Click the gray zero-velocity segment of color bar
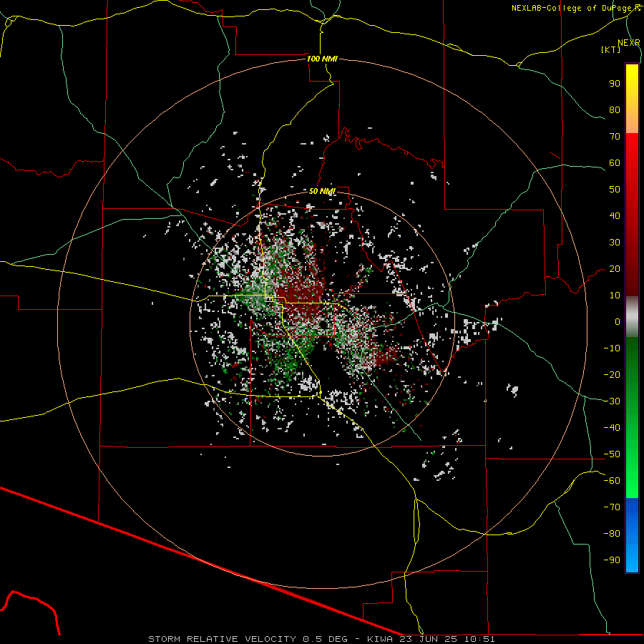This screenshot has width=644, height=644. [632, 317]
